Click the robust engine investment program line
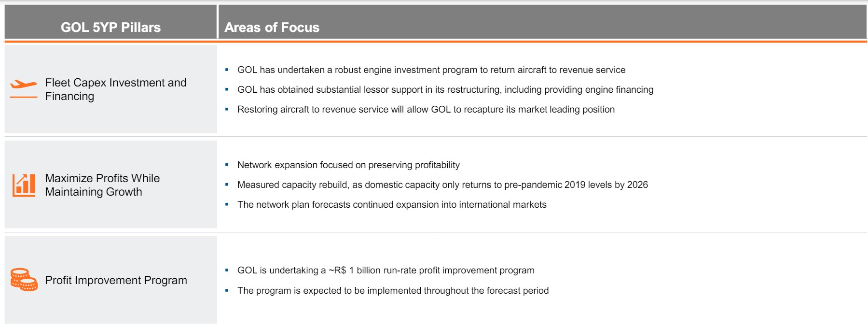The image size is (868, 328). pos(431,70)
